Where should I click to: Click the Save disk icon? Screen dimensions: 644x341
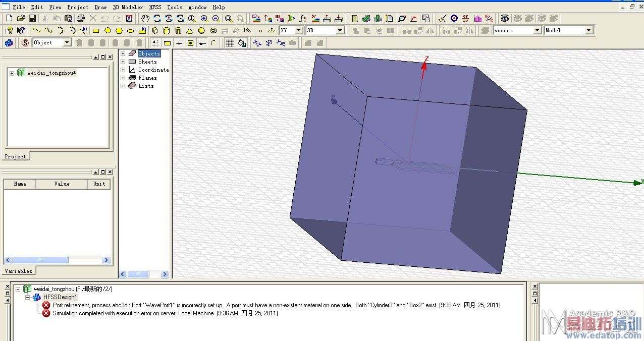[32, 19]
